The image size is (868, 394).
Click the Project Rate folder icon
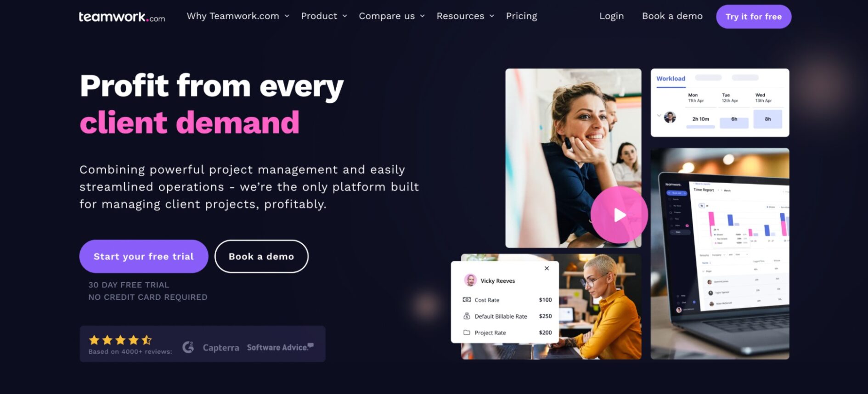467,332
